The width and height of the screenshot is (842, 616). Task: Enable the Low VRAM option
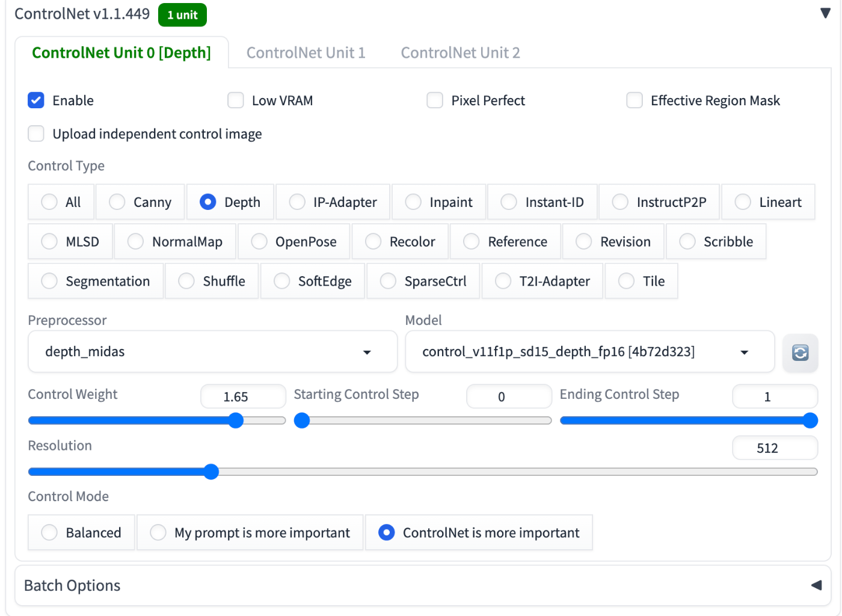pos(236,100)
